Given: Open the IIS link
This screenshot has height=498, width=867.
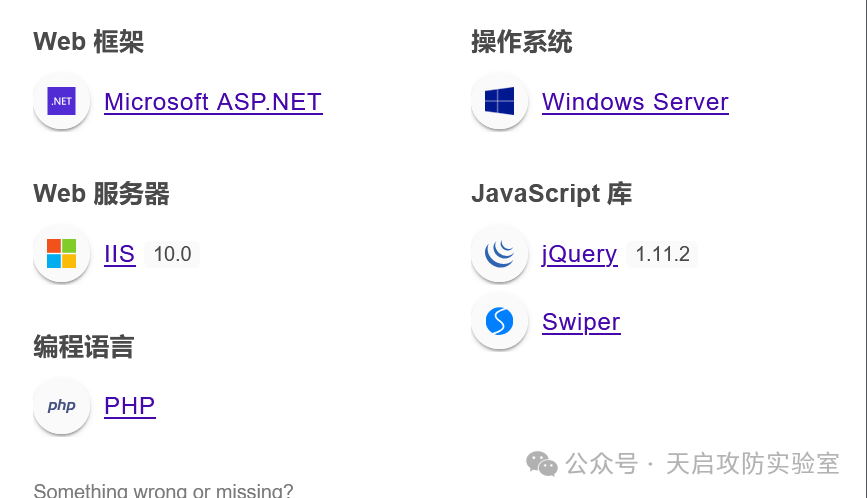Looking at the screenshot, I should pyautogui.click(x=119, y=254).
